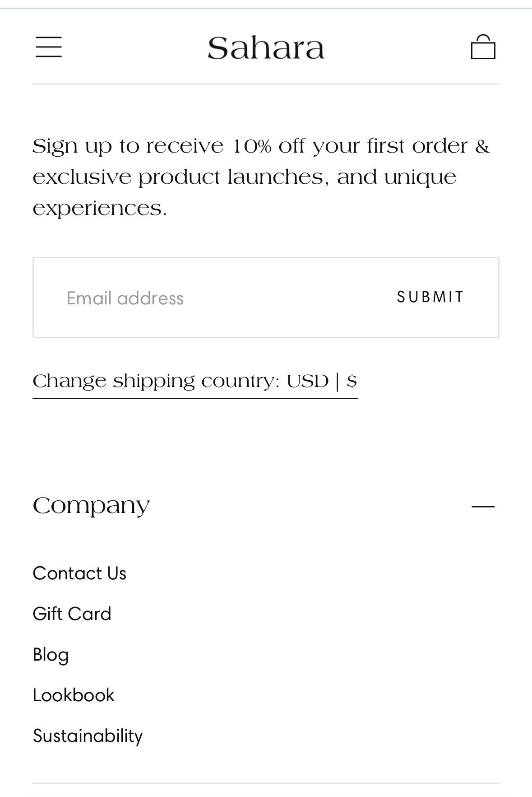
Task: Open the Lookbook link
Action: 74,695
